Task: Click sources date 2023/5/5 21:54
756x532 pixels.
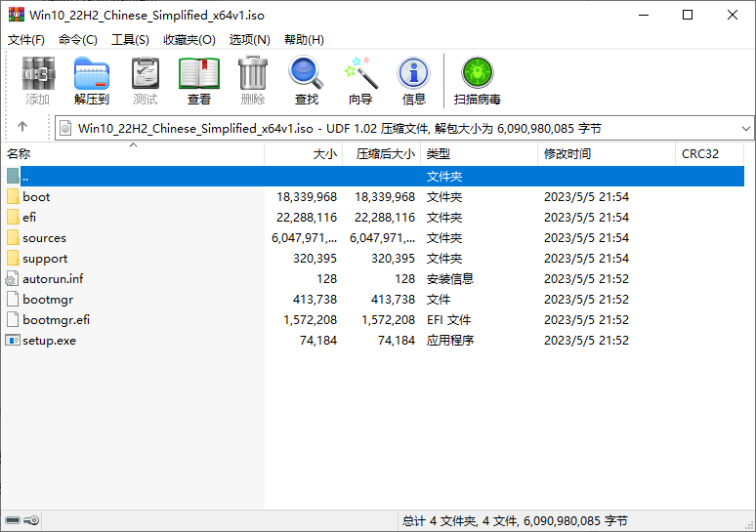Action: [x=586, y=237]
